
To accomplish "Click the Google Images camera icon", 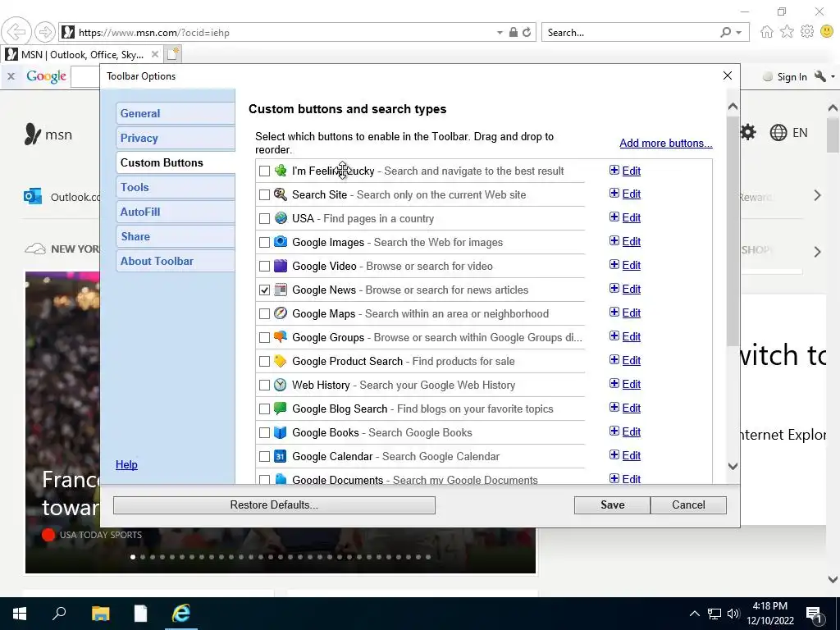I will click(x=281, y=242).
